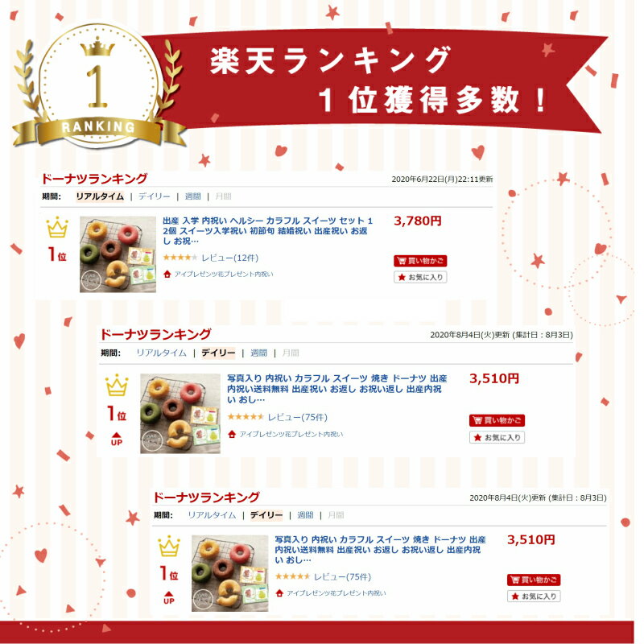
Task: Click 買い物かご in the larger 3,510円 listing
Action: [x=497, y=420]
